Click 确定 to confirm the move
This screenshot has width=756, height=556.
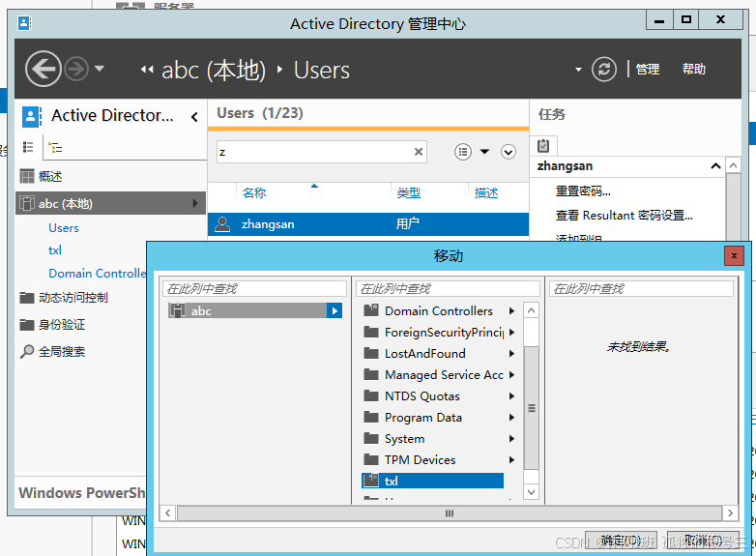click(x=621, y=541)
